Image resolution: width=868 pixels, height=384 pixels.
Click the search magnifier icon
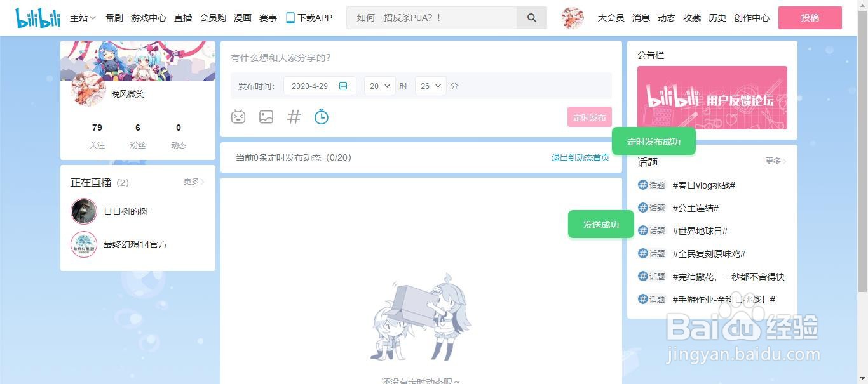pos(531,18)
